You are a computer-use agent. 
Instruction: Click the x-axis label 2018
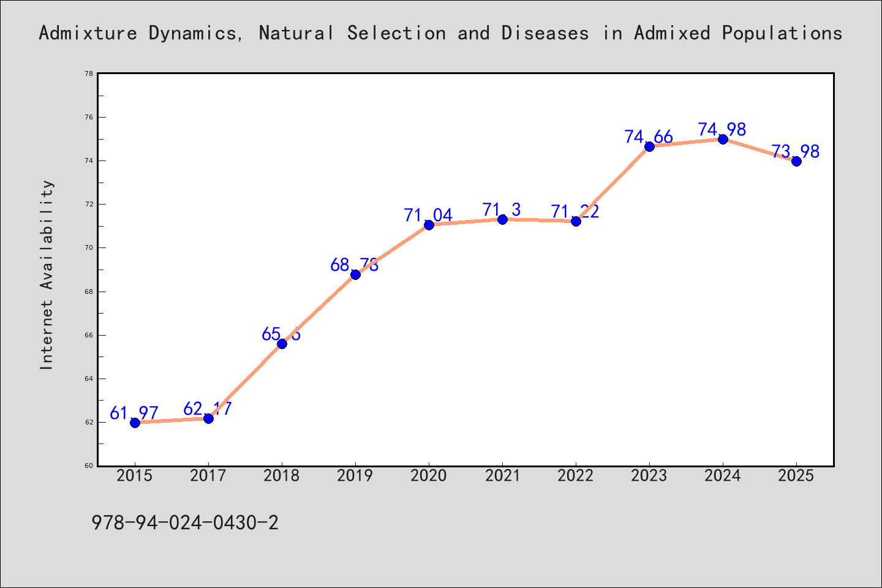[x=282, y=476]
